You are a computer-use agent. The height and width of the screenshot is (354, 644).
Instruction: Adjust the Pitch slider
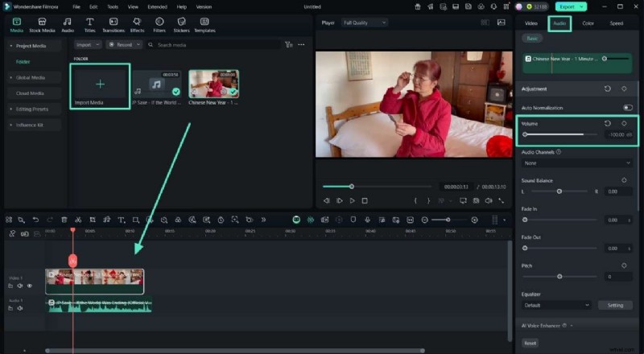coord(559,277)
